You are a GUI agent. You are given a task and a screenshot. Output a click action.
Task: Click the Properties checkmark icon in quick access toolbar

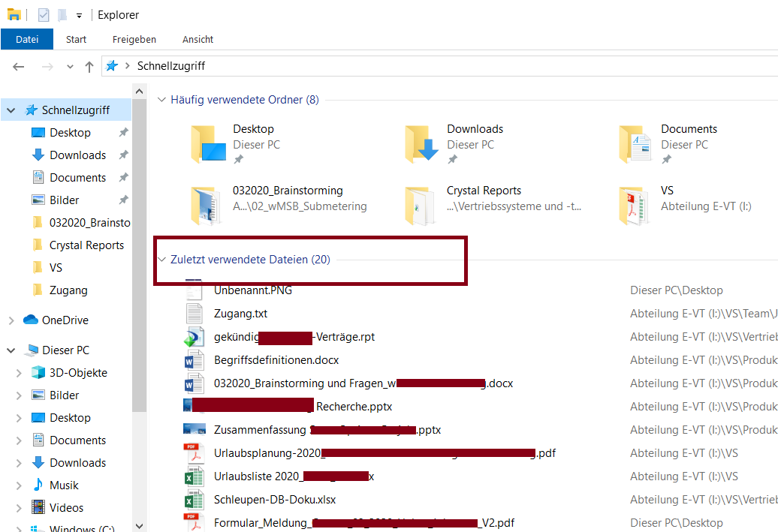44,15
